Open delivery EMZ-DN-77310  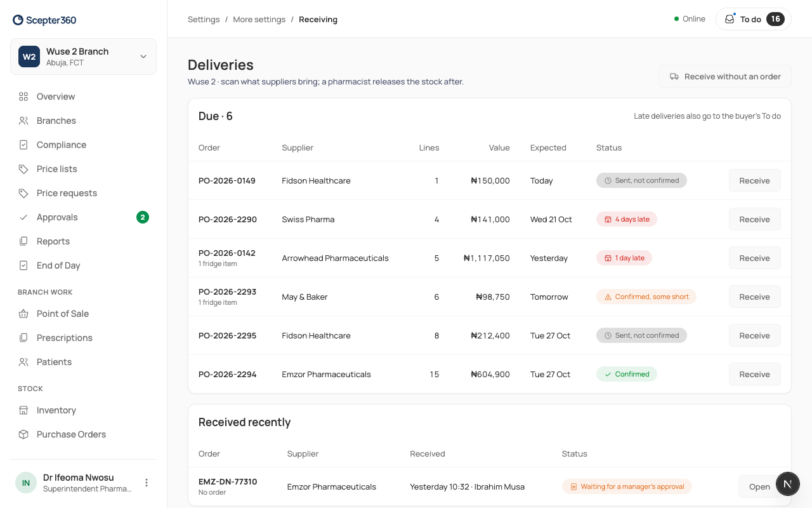[x=759, y=486]
